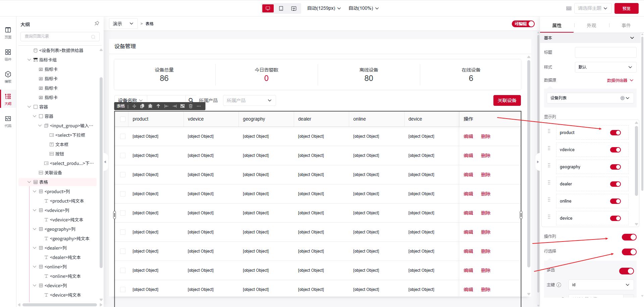The image size is (644, 307).
Task: Toggle off the product column display
Action: [615, 133]
